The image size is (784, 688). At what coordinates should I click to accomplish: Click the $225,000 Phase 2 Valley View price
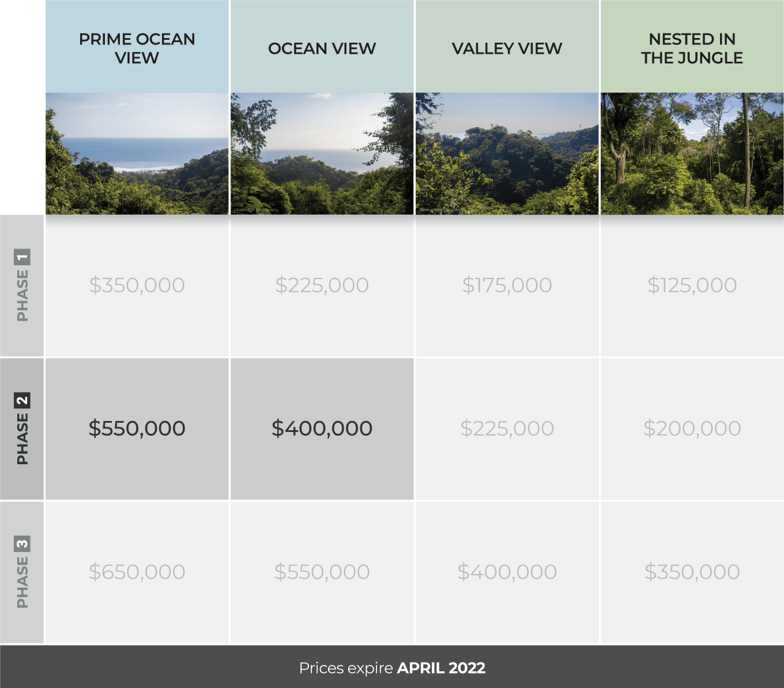pyautogui.click(x=507, y=429)
